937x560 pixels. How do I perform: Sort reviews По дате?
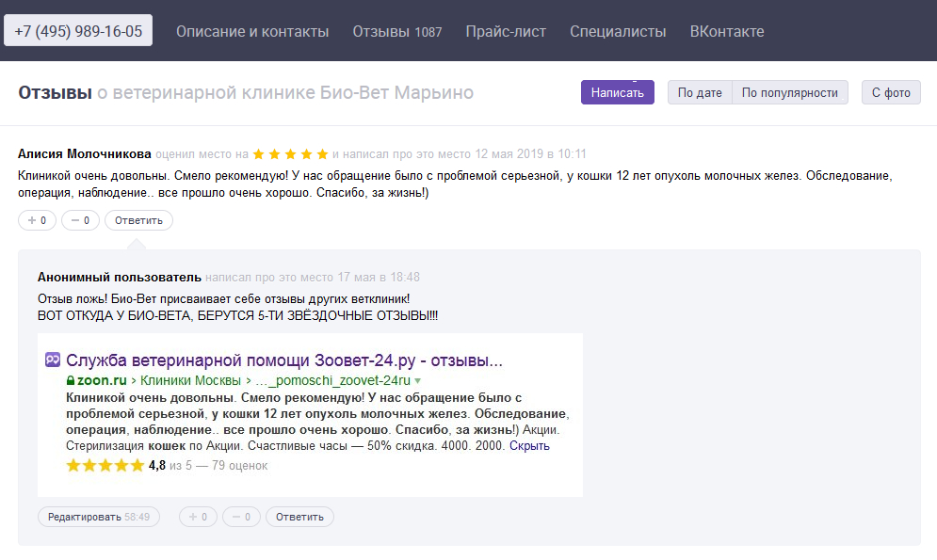(699, 92)
